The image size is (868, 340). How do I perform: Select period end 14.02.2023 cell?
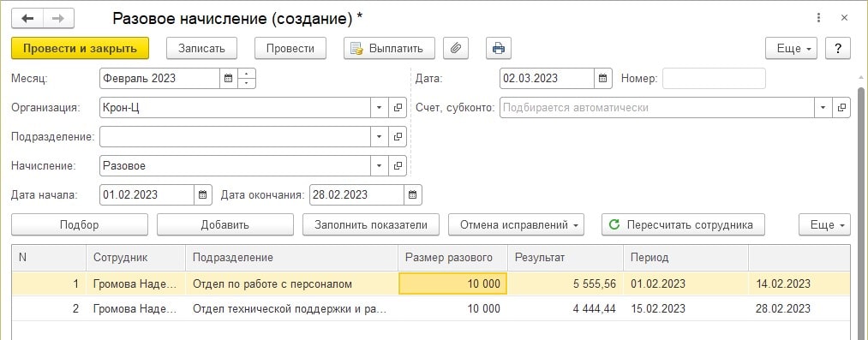point(799,284)
